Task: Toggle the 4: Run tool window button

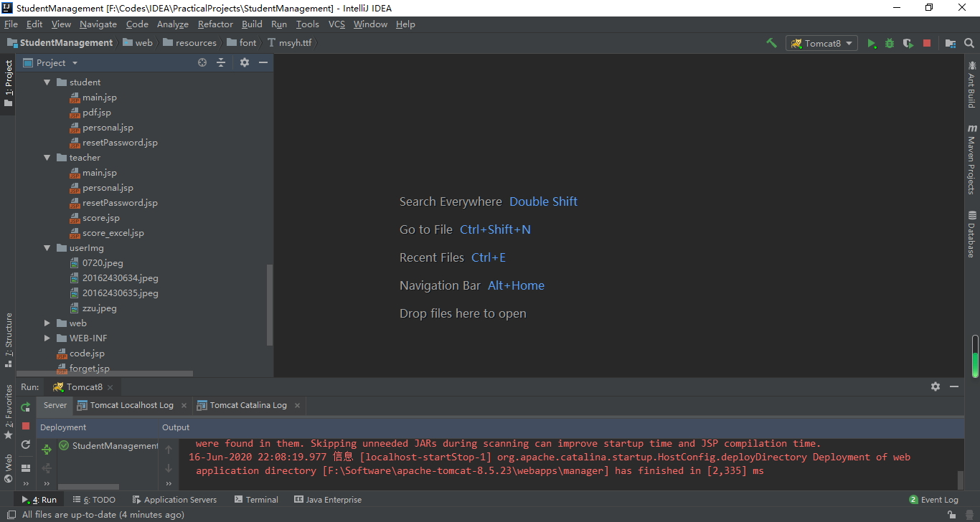Action: pyautogui.click(x=39, y=500)
